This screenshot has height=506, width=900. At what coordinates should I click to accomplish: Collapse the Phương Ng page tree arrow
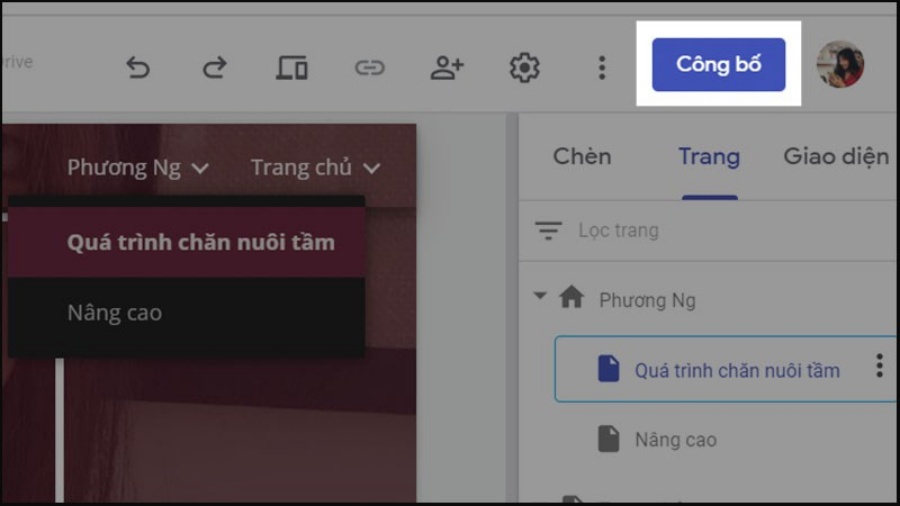click(540, 296)
